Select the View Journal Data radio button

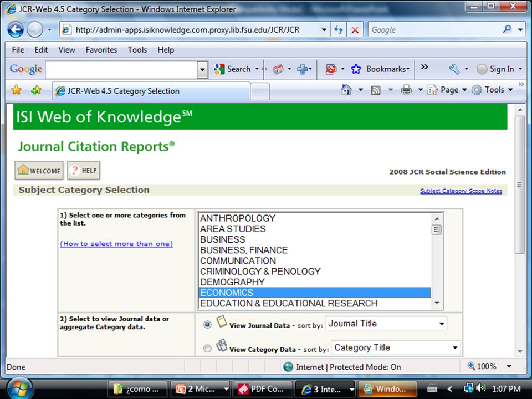207,324
